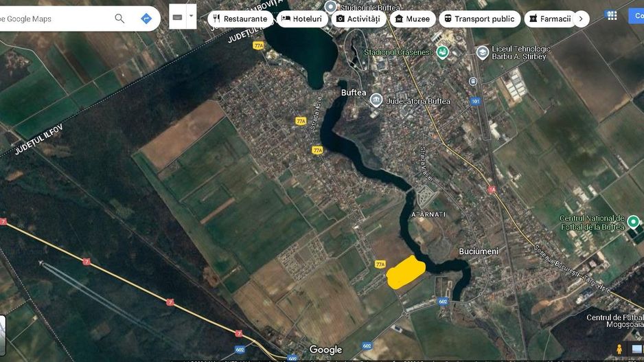This screenshot has height=362, width=644.
Task: Click road shield 101
Action: coord(475,101)
